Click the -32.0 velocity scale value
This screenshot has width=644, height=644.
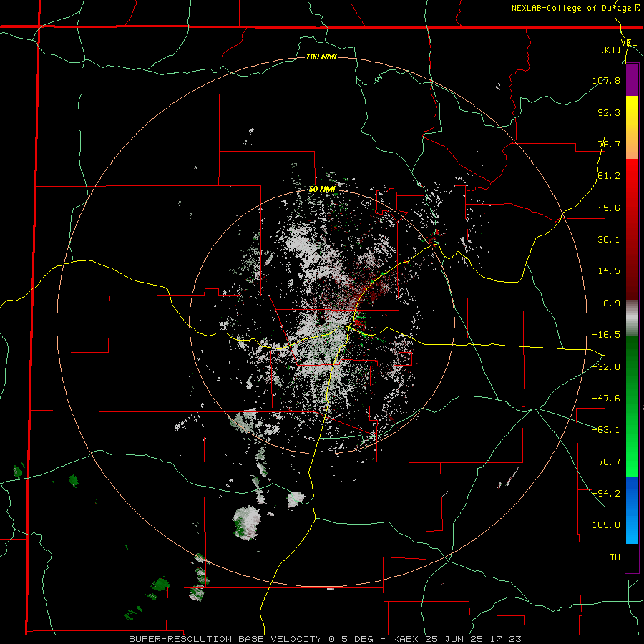coord(606,367)
